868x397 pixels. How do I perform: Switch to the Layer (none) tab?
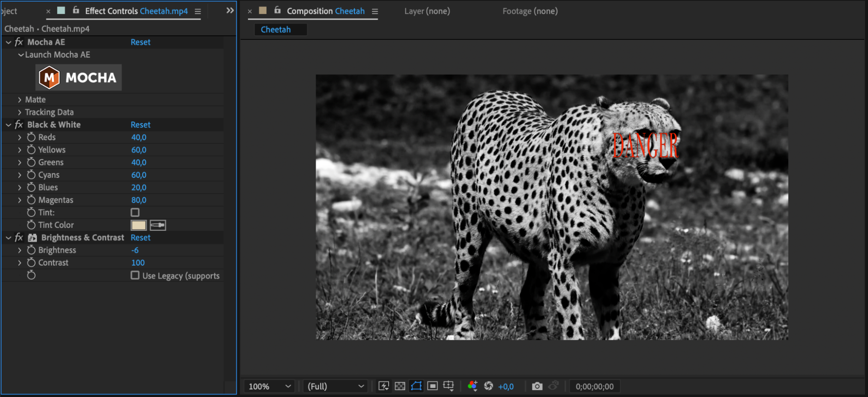pos(427,11)
